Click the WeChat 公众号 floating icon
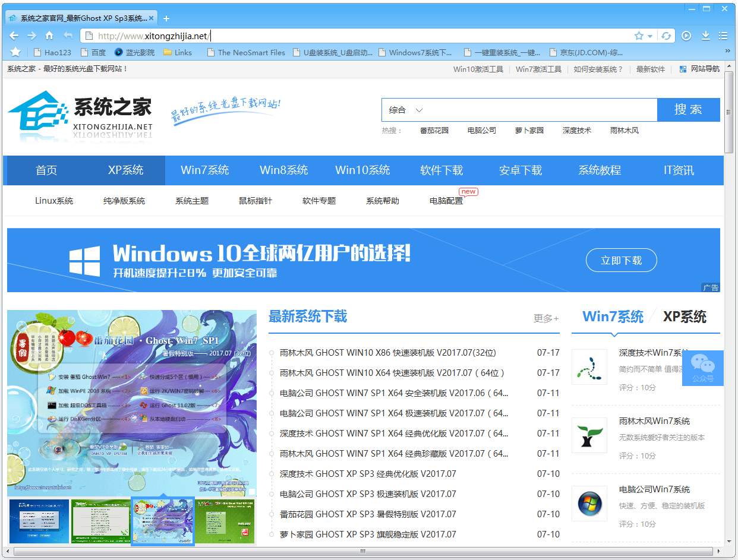The image size is (738, 560). point(703,368)
